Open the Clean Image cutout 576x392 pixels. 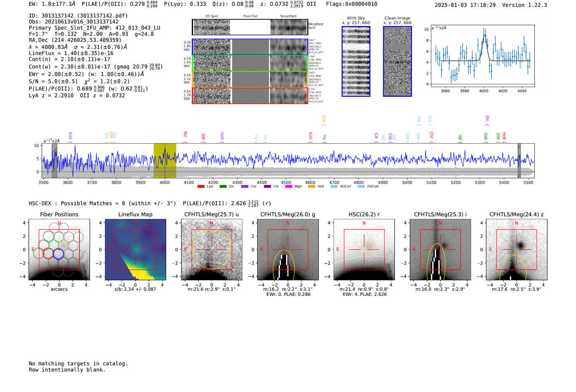397,61
